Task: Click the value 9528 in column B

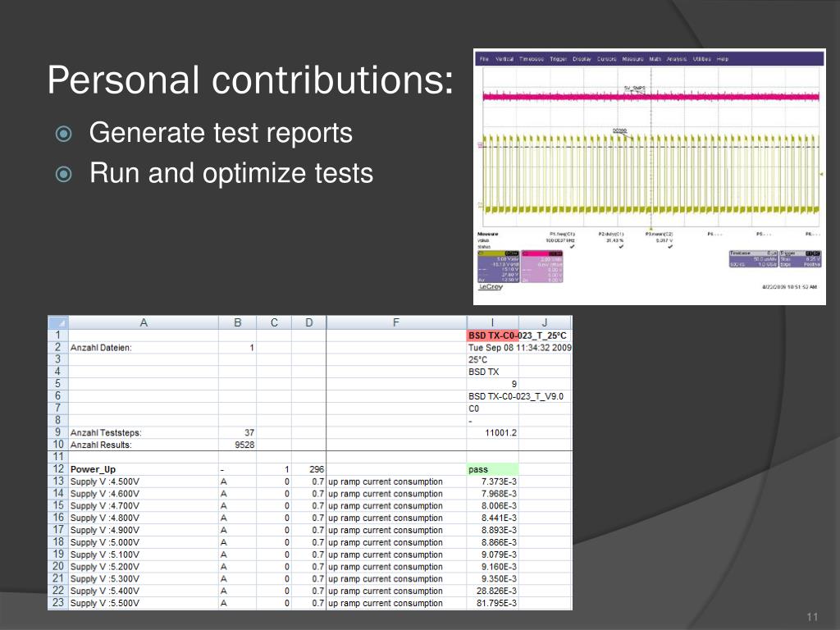Action: point(244,445)
